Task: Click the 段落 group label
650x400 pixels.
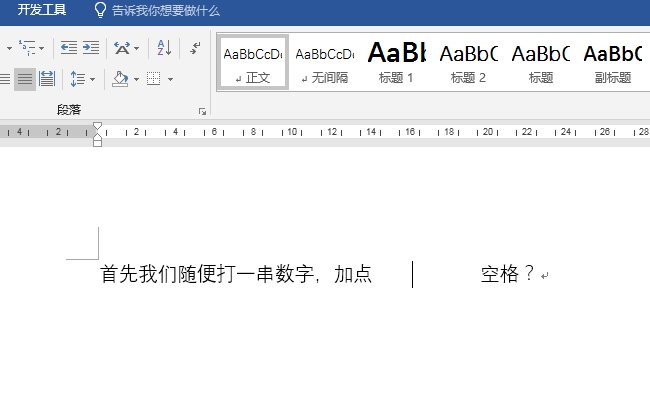Action: point(69,110)
